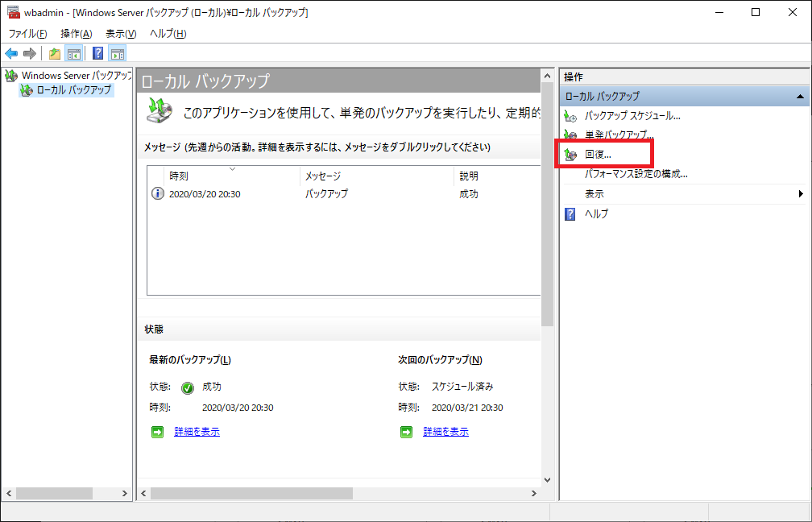Click 詳細を表示 link under 次回のバックアップ
The image size is (812, 522).
tap(445, 432)
